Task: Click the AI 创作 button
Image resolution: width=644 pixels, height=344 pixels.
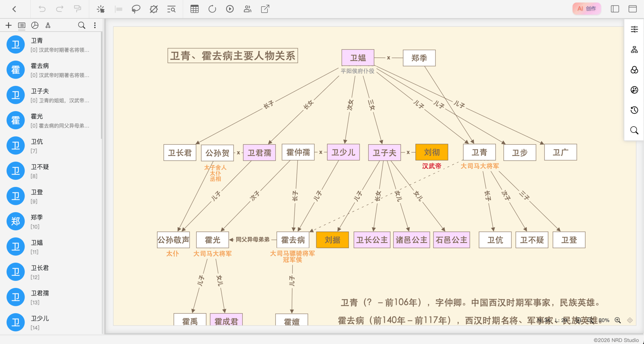Action: (586, 9)
